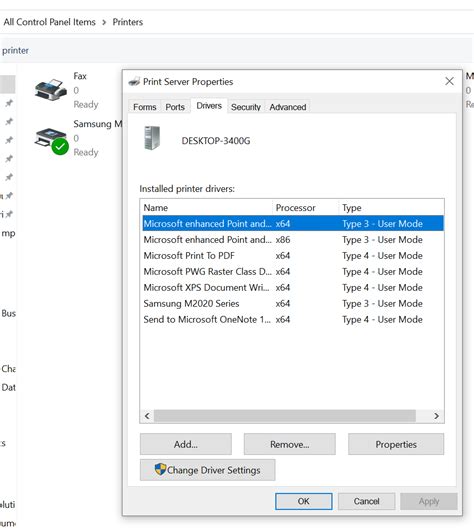Switch to the Ports tab
The width and height of the screenshot is (474, 530).
tap(175, 107)
